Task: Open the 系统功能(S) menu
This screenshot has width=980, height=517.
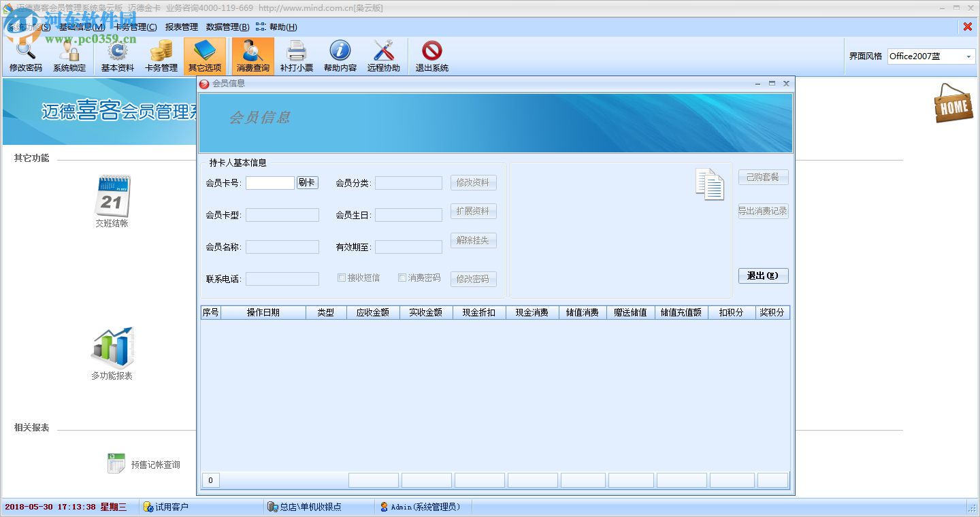Action: coord(28,27)
